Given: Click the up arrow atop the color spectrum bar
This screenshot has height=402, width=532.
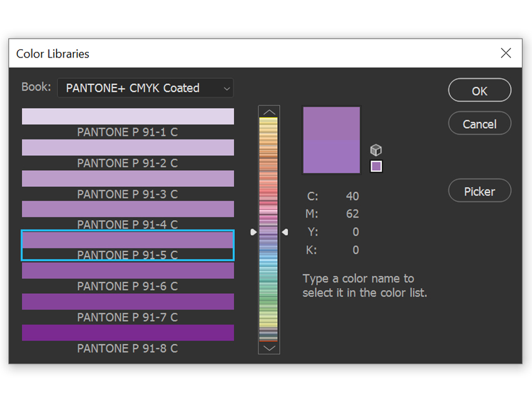Looking at the screenshot, I should pyautogui.click(x=269, y=111).
